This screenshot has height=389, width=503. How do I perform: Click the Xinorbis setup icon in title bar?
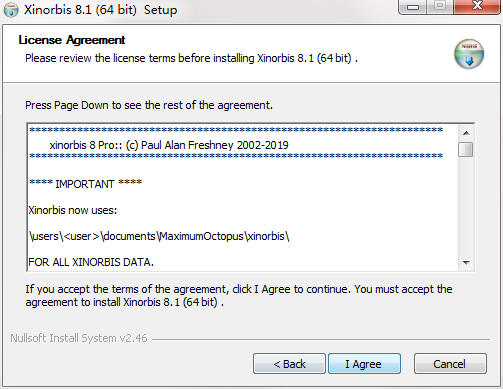(x=11, y=10)
